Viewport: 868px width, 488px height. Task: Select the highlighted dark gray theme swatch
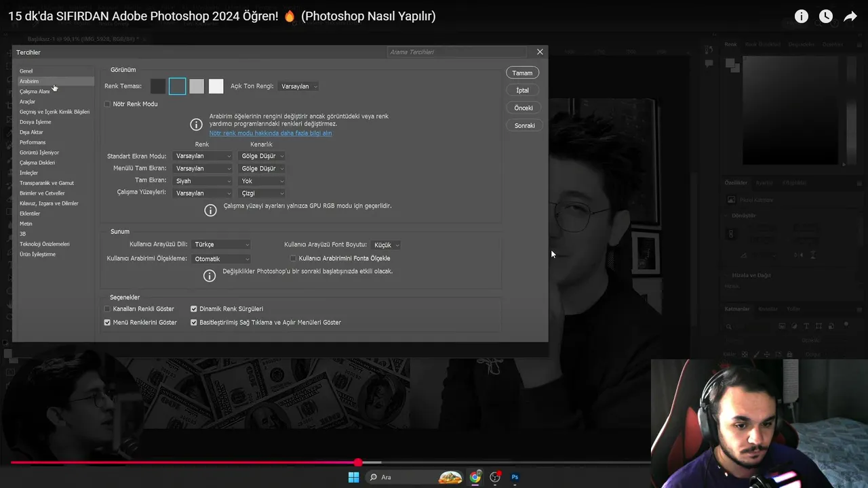coord(177,86)
